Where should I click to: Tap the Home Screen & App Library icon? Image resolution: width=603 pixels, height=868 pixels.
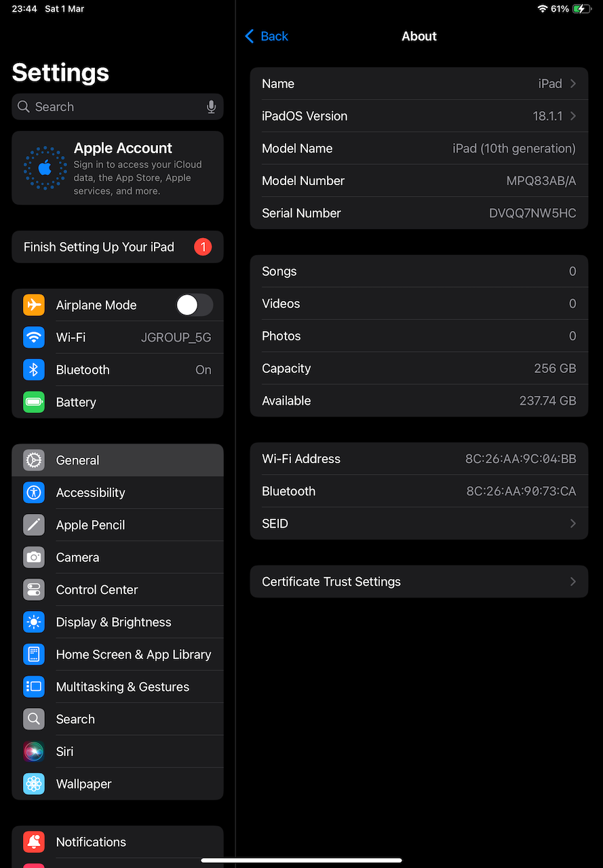click(x=34, y=654)
